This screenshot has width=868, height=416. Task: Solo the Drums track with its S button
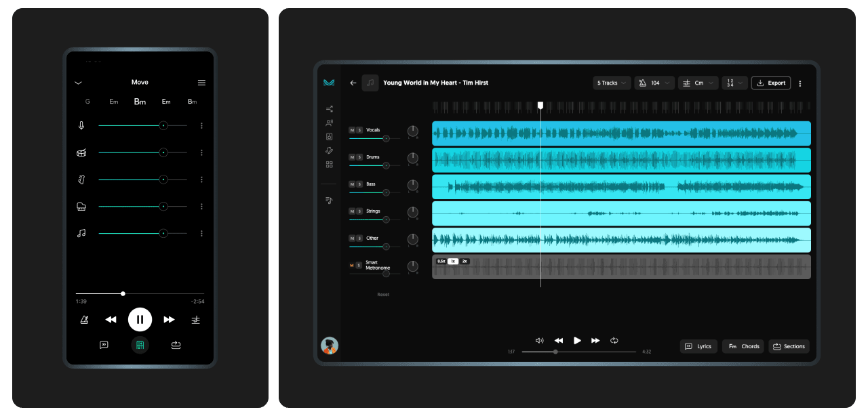359,157
